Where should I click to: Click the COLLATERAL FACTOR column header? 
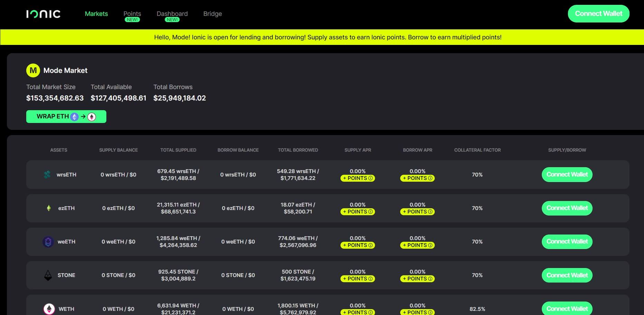[477, 150]
